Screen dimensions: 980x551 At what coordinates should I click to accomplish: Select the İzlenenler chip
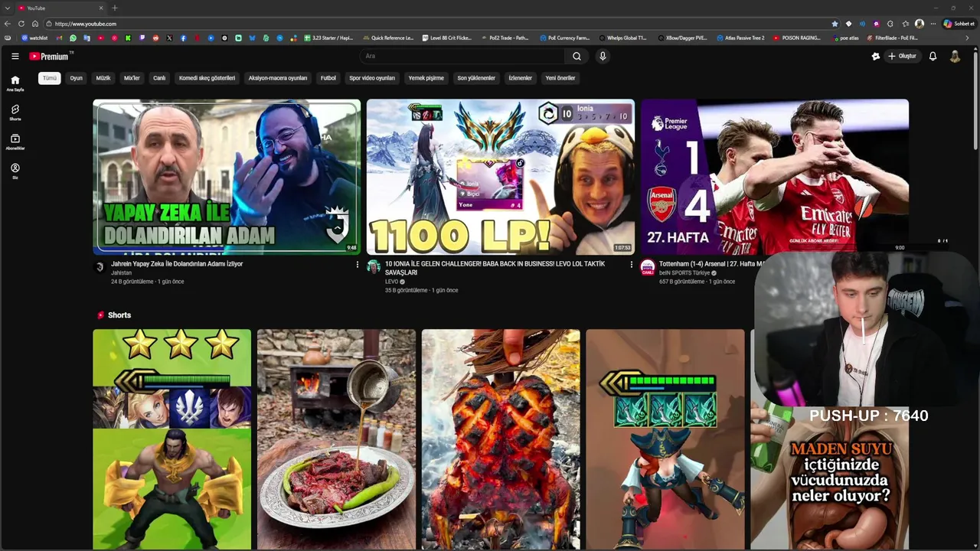point(521,78)
